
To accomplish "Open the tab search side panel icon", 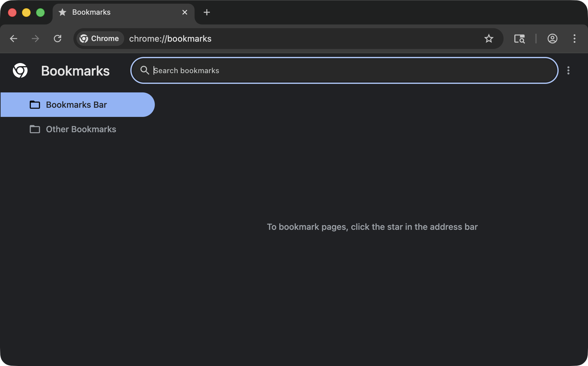I will [519, 39].
